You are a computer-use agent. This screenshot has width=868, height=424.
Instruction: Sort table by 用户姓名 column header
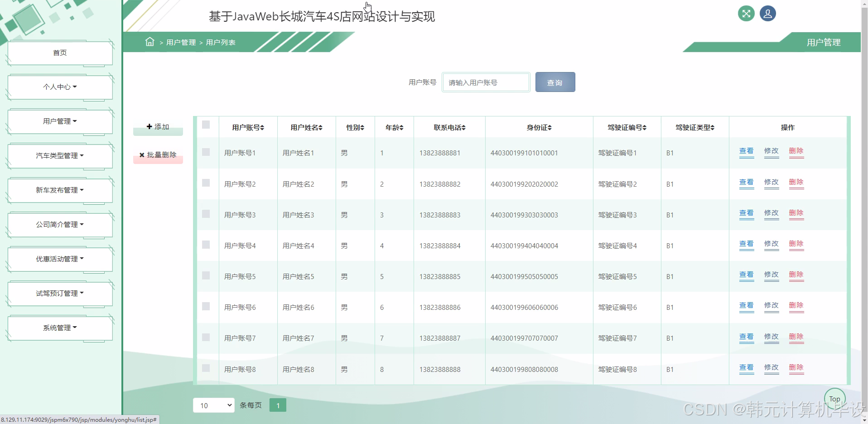click(306, 128)
